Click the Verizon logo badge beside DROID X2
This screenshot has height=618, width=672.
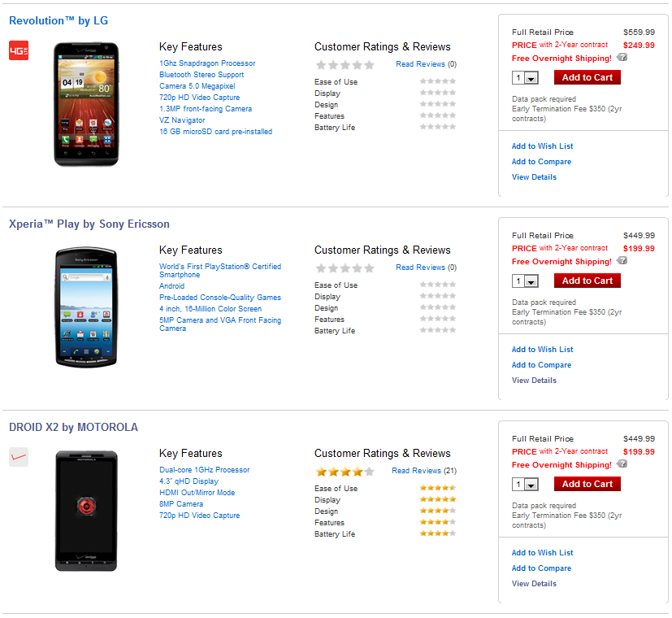point(18,456)
